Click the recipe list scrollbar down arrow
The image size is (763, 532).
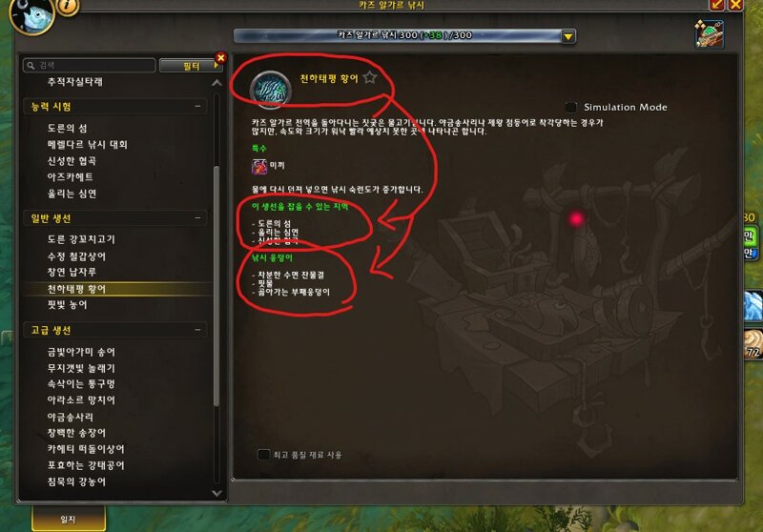click(217, 493)
